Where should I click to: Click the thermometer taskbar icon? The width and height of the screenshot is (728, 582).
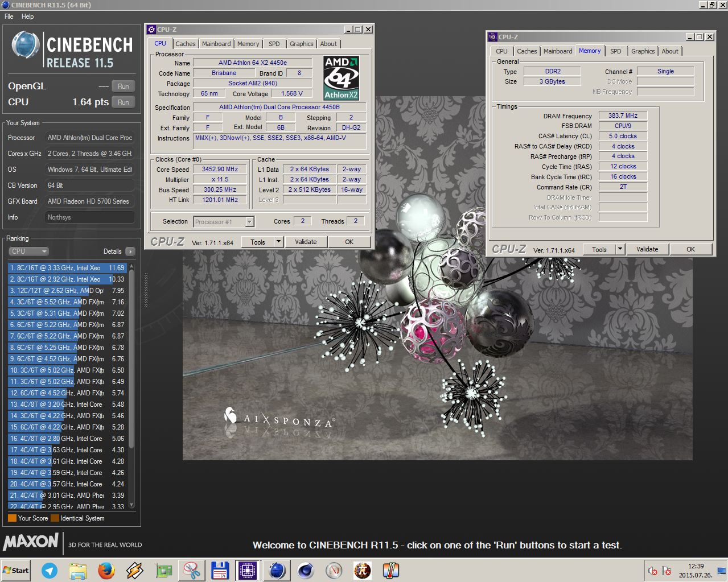pos(391,570)
